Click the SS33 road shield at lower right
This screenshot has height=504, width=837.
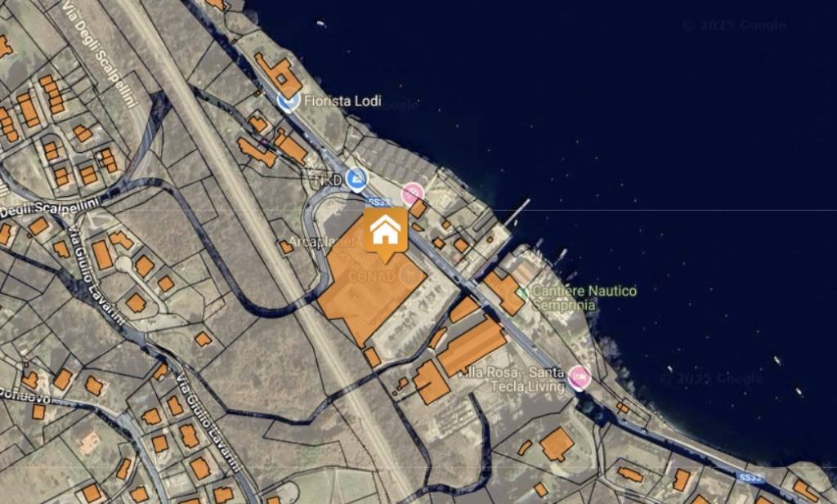pos(750,477)
